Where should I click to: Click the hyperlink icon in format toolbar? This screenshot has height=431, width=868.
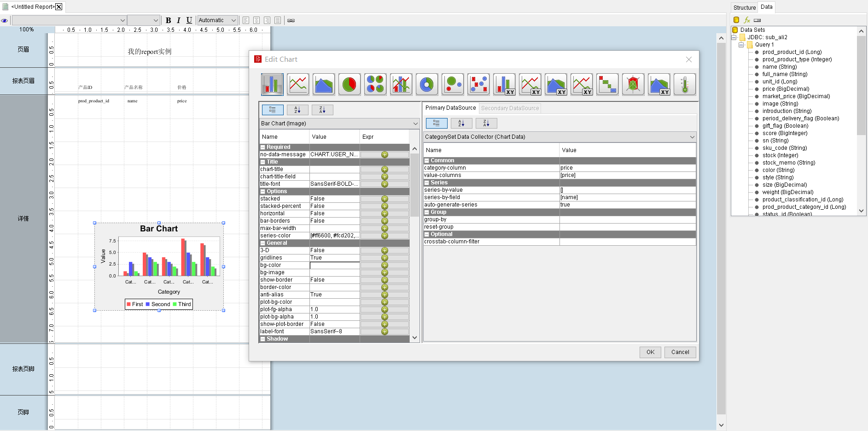(291, 20)
